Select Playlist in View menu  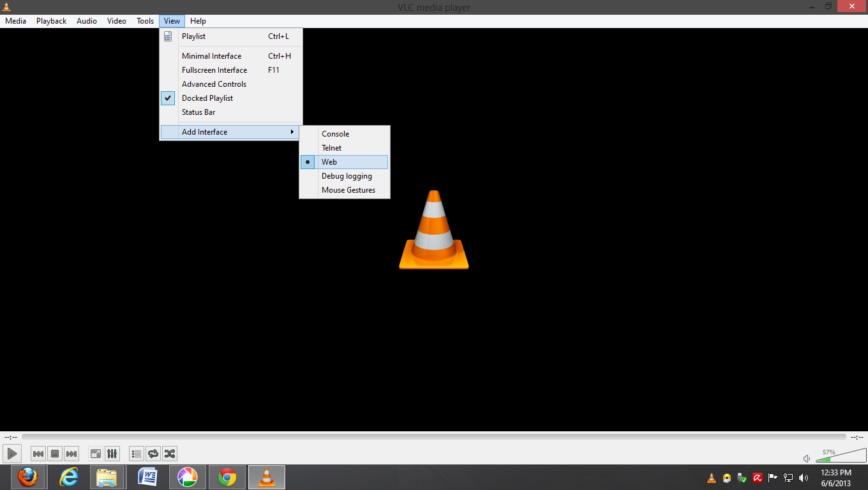click(231, 36)
